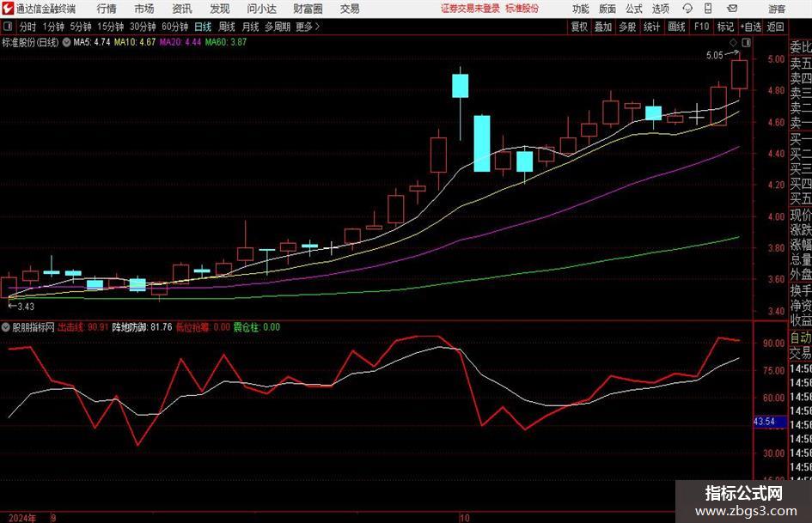Click the diamond icon above the chart
This screenshot has height=523, width=812.
point(733,42)
